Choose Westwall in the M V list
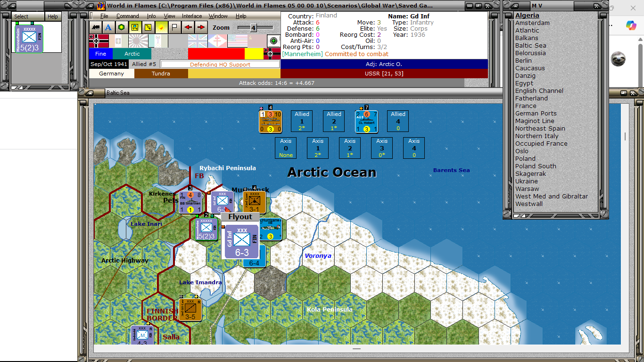This screenshot has width=644, height=362. point(529,204)
